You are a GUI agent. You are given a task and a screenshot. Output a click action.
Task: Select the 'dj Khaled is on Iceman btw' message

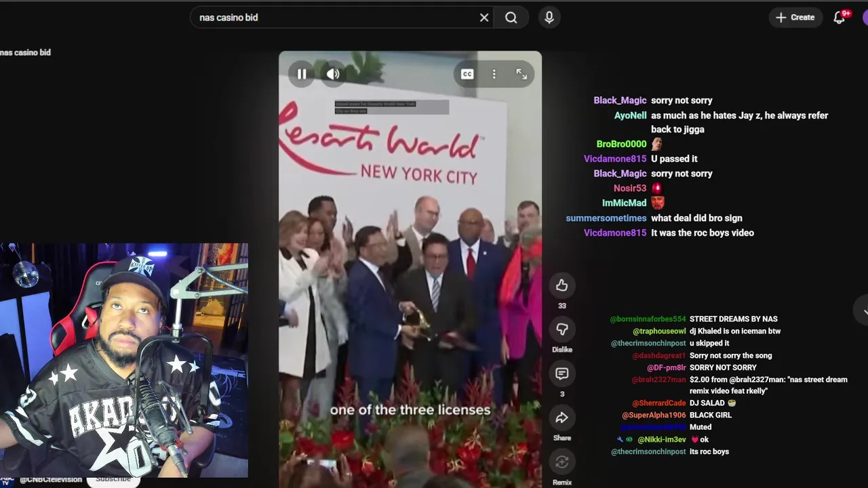pos(735,331)
